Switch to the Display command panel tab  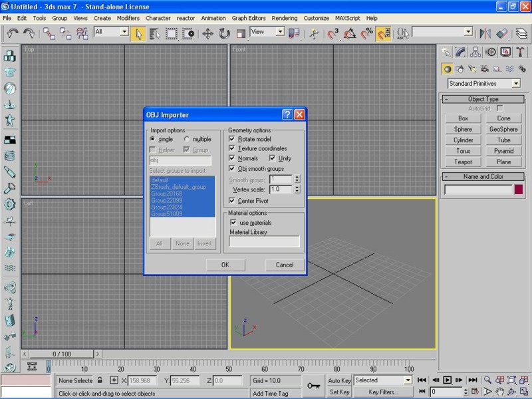pyautogui.click(x=505, y=52)
